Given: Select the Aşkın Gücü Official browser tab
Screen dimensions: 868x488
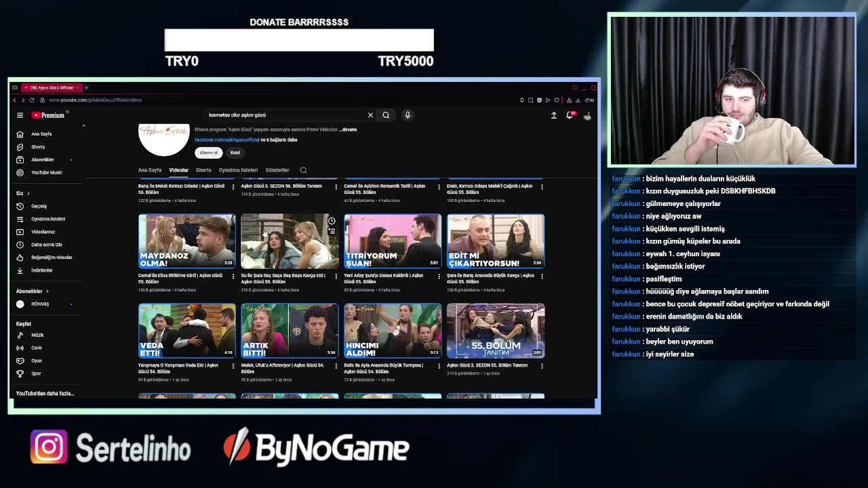Looking at the screenshot, I should tap(51, 87).
